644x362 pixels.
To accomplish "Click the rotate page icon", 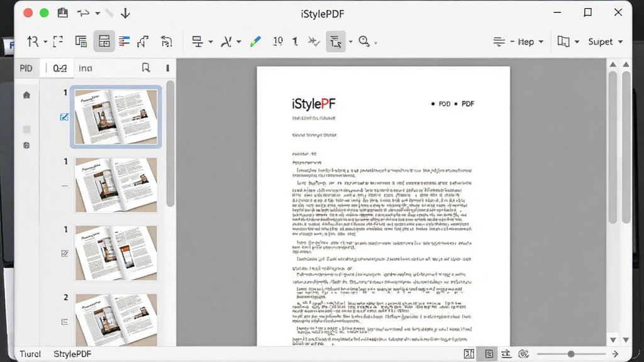I will click(166, 41).
